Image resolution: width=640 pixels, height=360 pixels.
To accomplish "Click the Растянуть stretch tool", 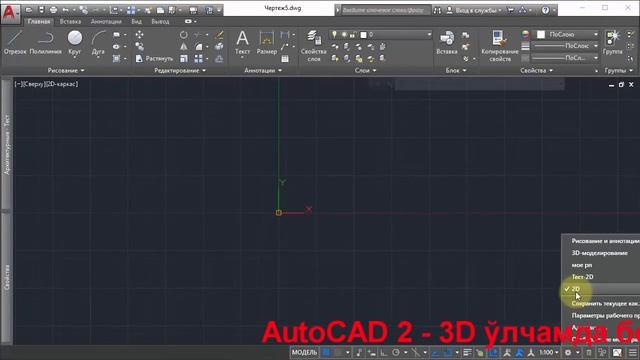I will pyautogui.click(x=154, y=59).
